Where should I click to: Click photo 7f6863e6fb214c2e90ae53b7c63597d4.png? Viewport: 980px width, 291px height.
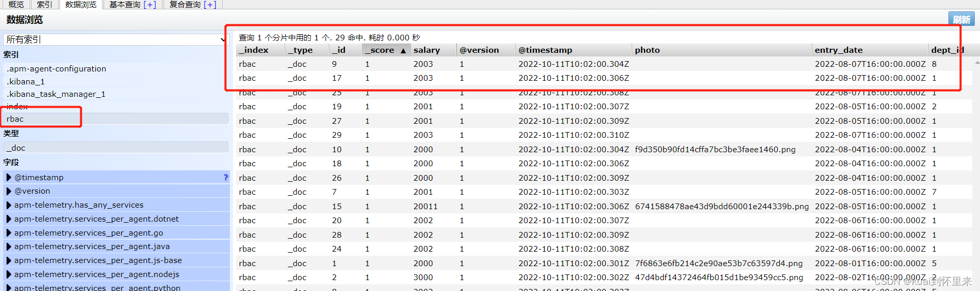coord(719,264)
